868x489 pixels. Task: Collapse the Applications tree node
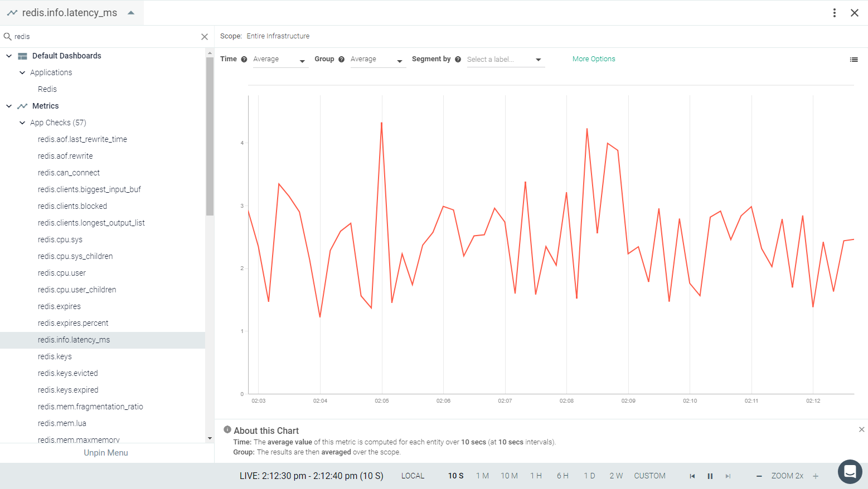click(x=22, y=72)
